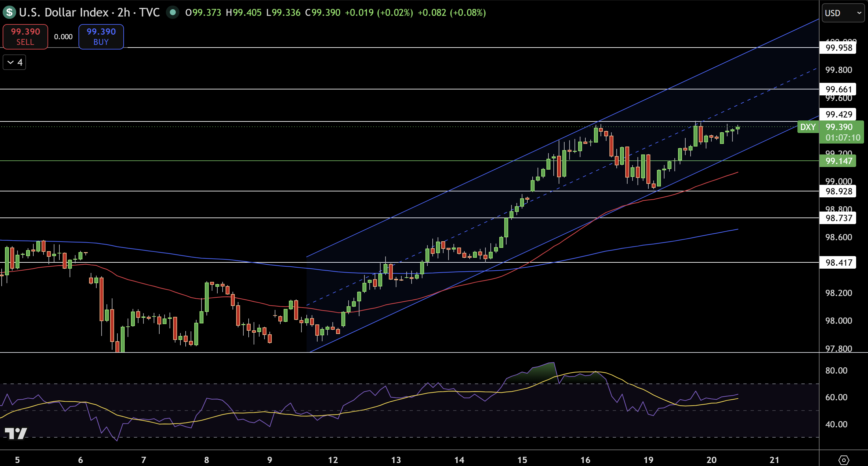Click the DXY current price tag
Screen dimensions: 868x466
coord(808,127)
